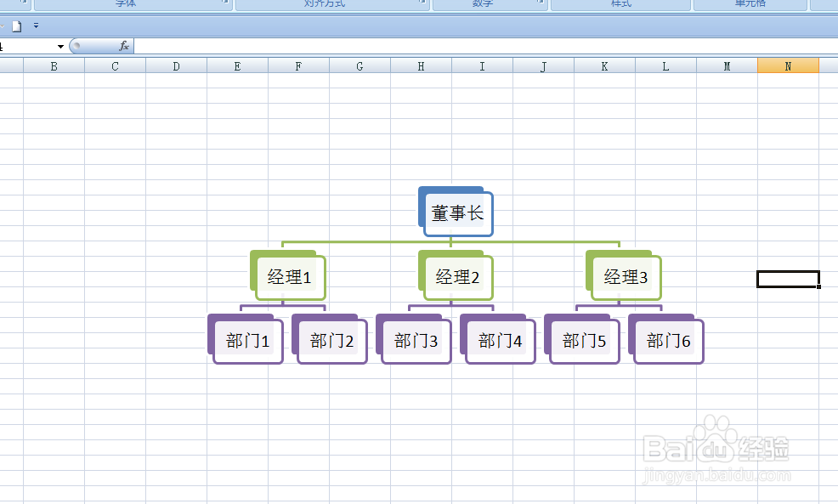This screenshot has height=504, width=838.
Task: Select the 经理2 org chart box
Action: pos(457,277)
